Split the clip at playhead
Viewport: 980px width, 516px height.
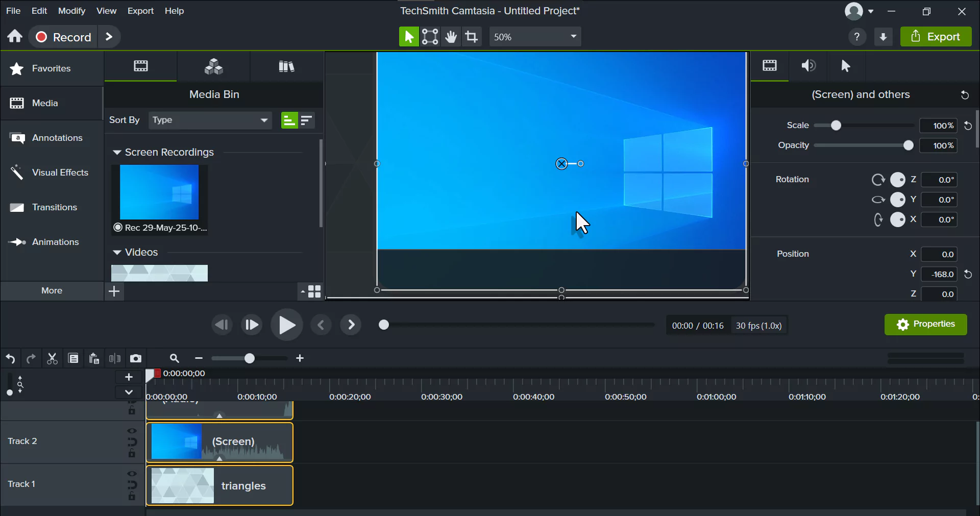(x=115, y=359)
